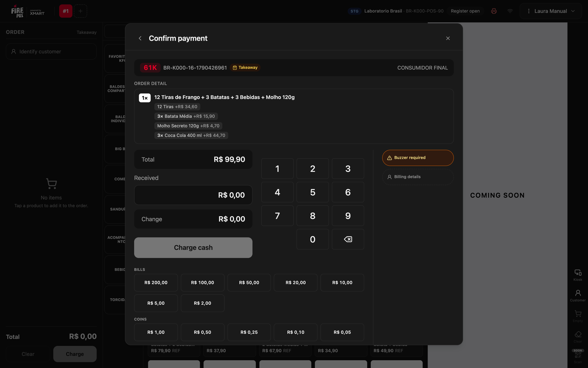The height and width of the screenshot is (368, 588).
Task: Click the printer icon in the top bar
Action: 494,11
